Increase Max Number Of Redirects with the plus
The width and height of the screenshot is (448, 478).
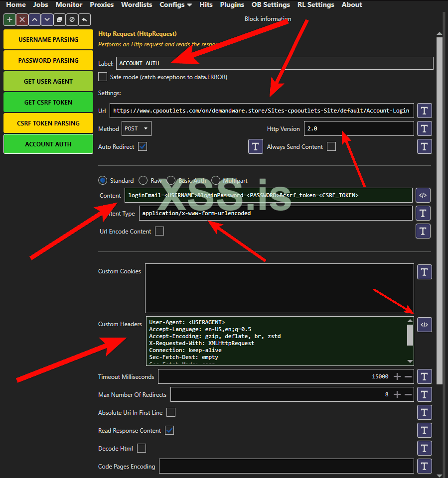397,395
